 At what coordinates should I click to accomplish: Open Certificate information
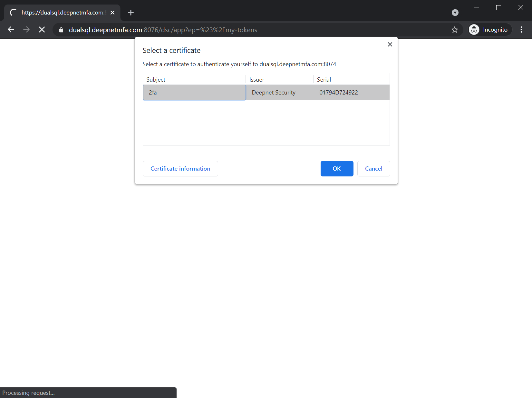[180, 169]
